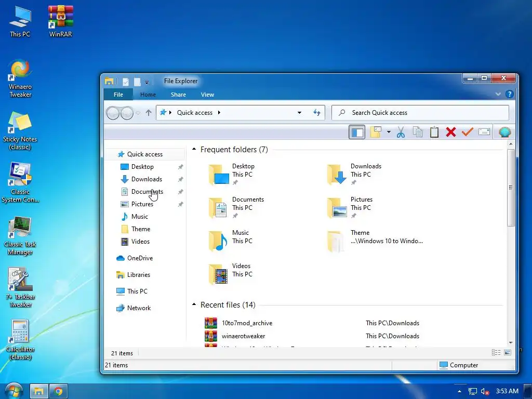Select the Theme frequent folder icon
Screen dimensions: 532x399
[336, 241]
